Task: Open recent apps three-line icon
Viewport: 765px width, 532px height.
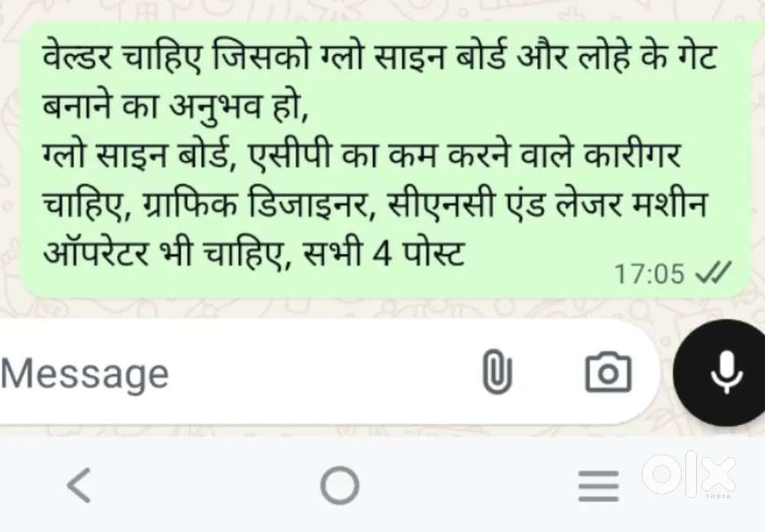Action: [x=598, y=485]
